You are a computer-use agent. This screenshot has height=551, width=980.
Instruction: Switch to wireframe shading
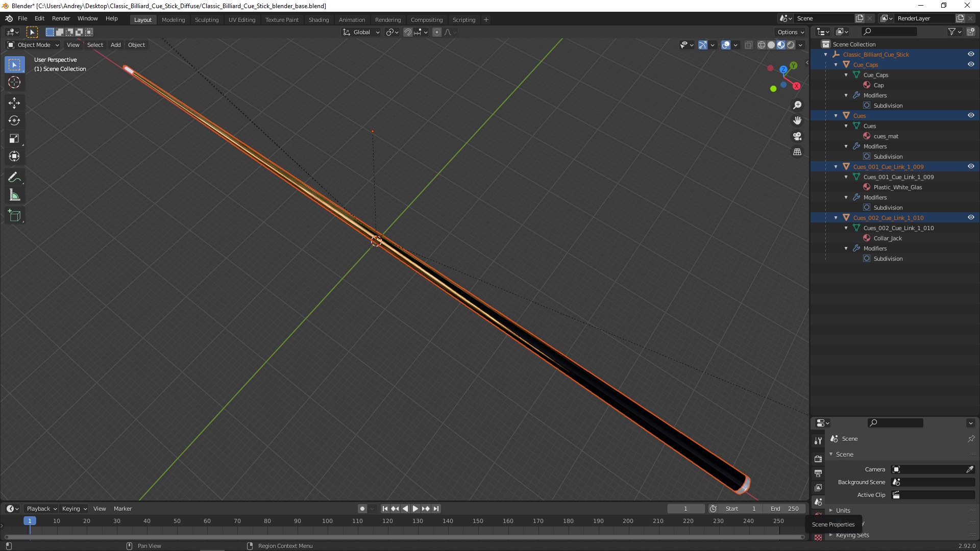[762, 45]
